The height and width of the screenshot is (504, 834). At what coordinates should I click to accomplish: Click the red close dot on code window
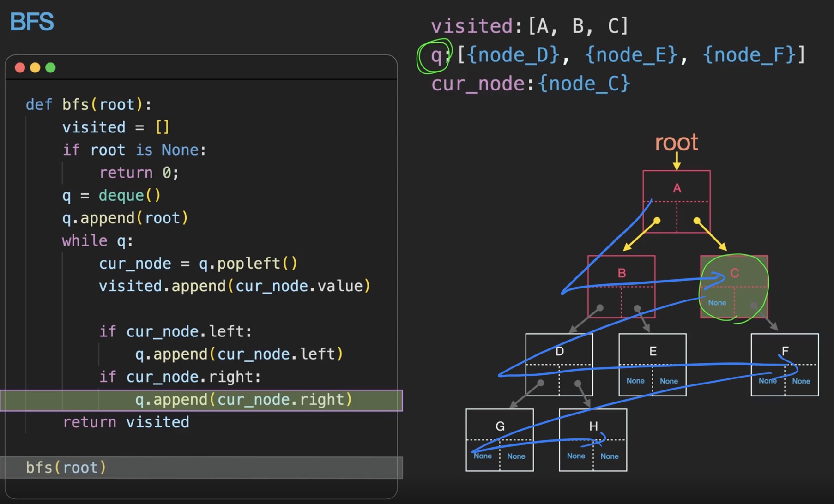pos(20,68)
